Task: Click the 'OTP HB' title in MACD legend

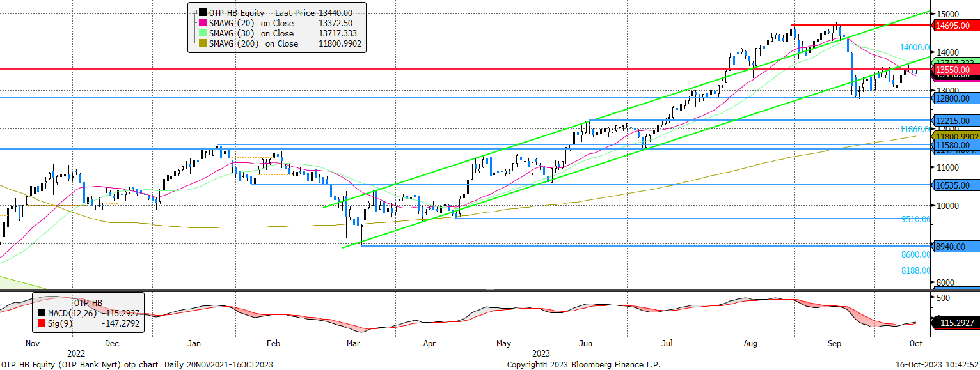Action: [x=90, y=302]
